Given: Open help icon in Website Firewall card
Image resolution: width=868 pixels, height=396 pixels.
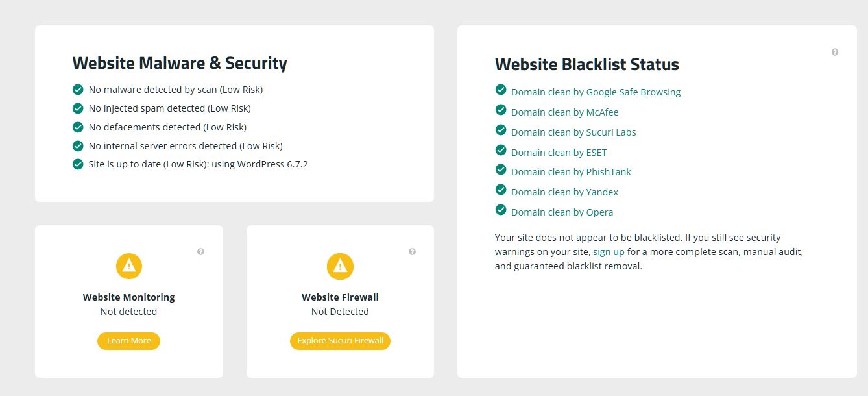Looking at the screenshot, I should tap(412, 252).
